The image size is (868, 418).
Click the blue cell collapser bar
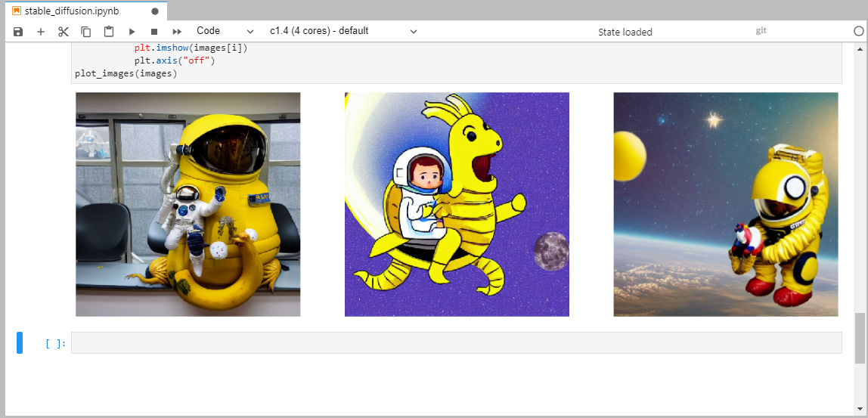point(20,342)
